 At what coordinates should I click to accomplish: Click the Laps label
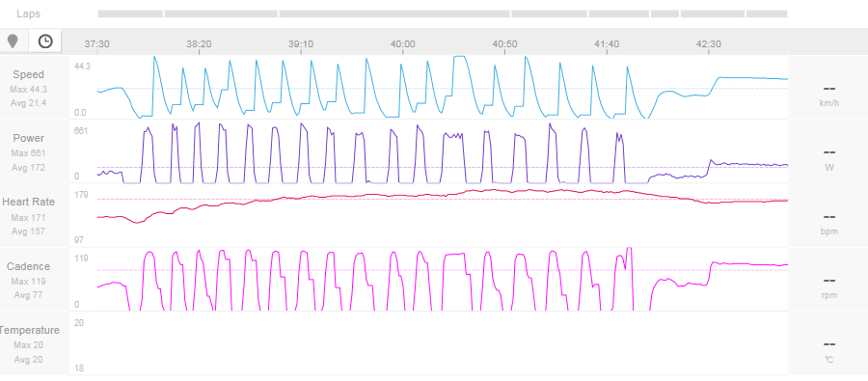pos(28,14)
